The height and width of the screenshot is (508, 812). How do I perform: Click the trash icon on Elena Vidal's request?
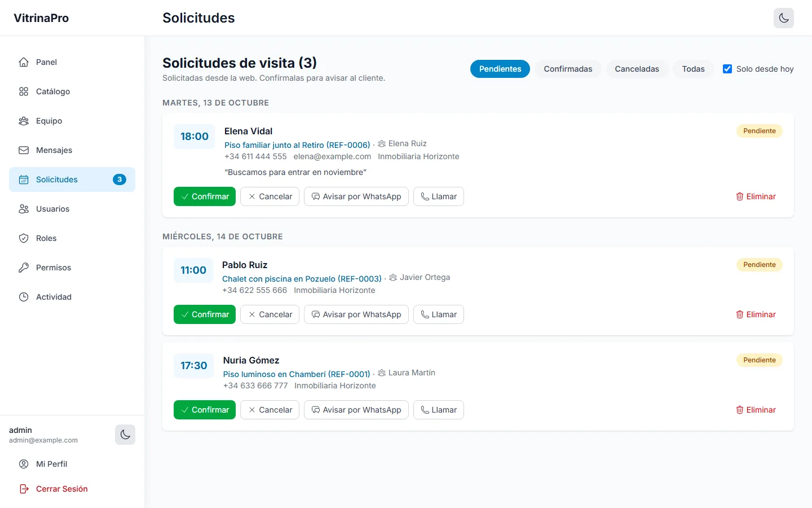tap(740, 196)
